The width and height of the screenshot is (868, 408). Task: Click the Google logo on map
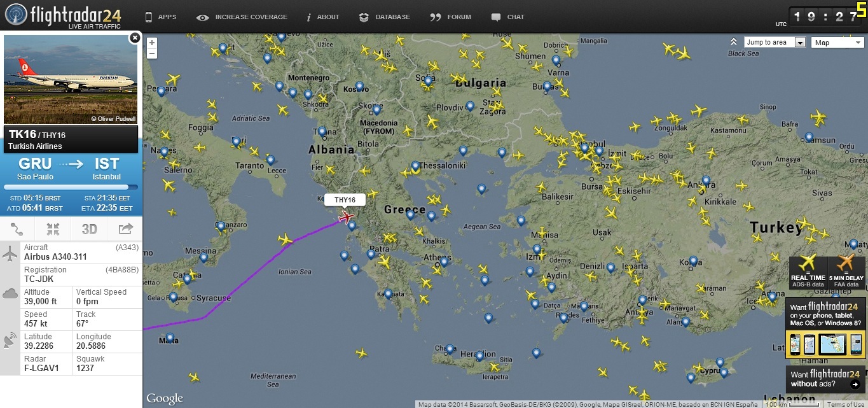(165, 399)
